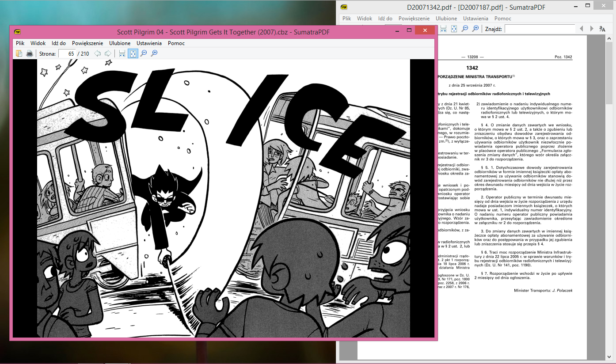Toggle fit single page in Scott Pilgrim window

point(133,53)
